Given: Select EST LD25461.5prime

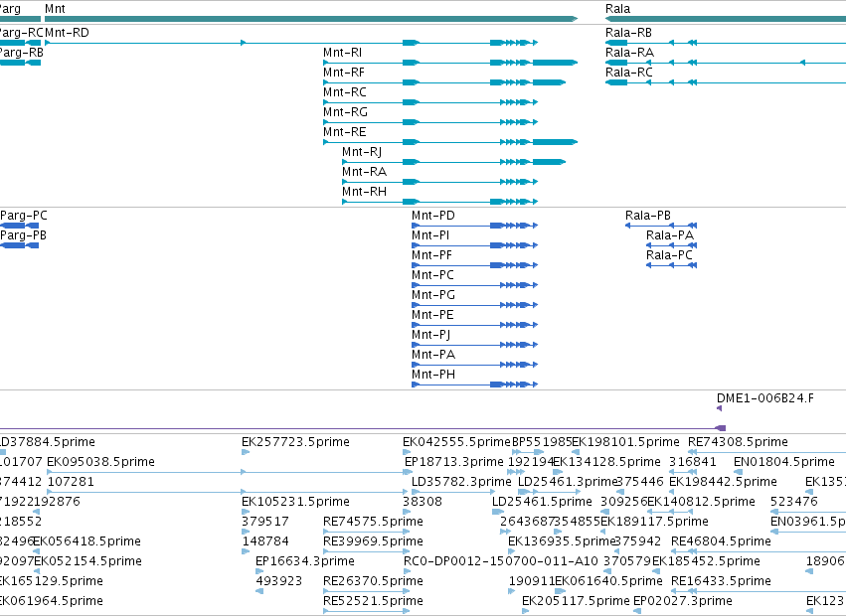Looking at the screenshot, I should coord(542,502).
